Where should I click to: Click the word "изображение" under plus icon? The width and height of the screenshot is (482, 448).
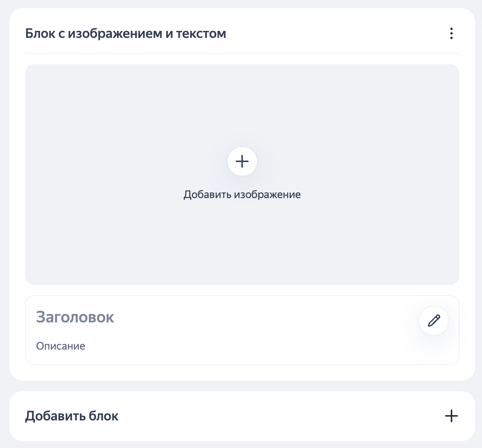click(x=267, y=194)
